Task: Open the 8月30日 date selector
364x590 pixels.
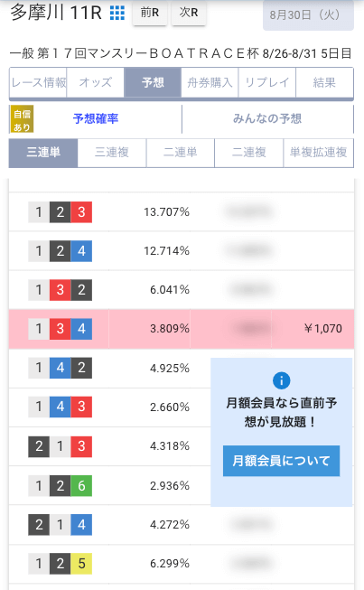Action: (308, 15)
